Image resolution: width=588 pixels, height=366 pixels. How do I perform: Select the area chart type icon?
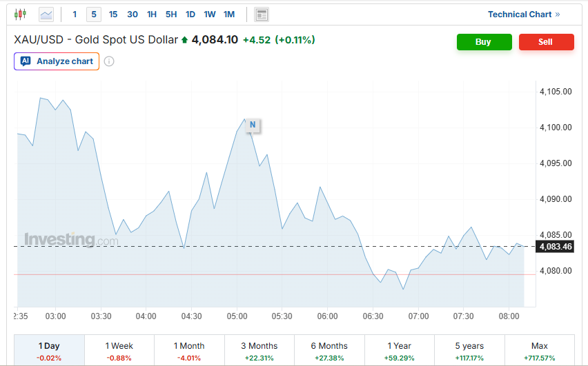click(46, 14)
